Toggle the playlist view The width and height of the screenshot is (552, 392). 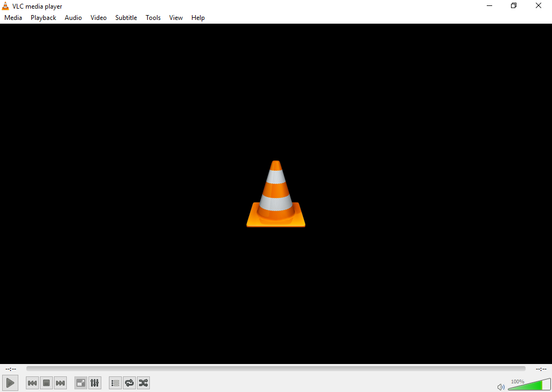pyautogui.click(x=115, y=383)
